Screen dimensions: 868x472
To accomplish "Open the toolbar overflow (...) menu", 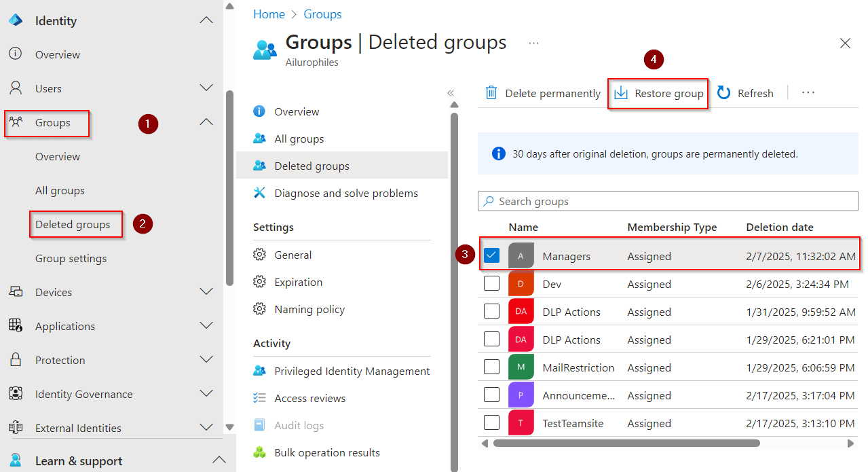I will click(x=808, y=92).
